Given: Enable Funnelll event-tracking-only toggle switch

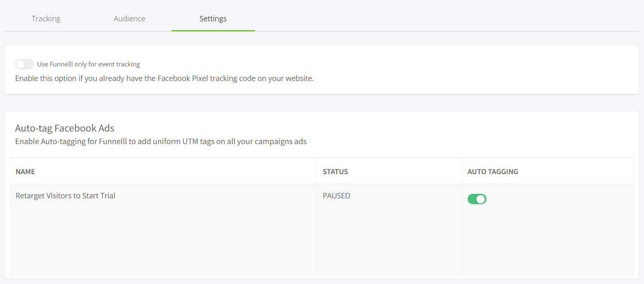Looking at the screenshot, I should [24, 64].
